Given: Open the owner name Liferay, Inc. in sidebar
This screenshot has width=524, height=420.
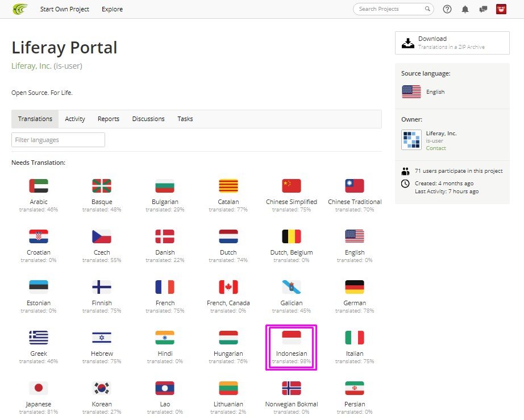Looking at the screenshot, I should pos(441,134).
